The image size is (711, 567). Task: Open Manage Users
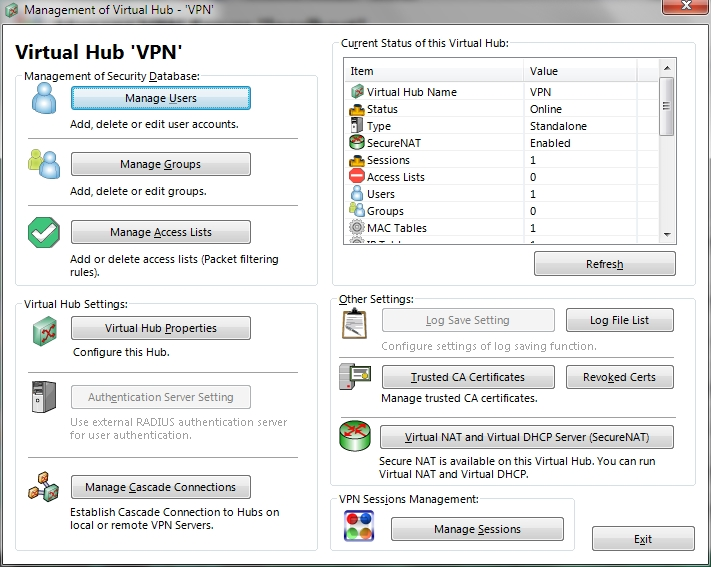tap(161, 98)
